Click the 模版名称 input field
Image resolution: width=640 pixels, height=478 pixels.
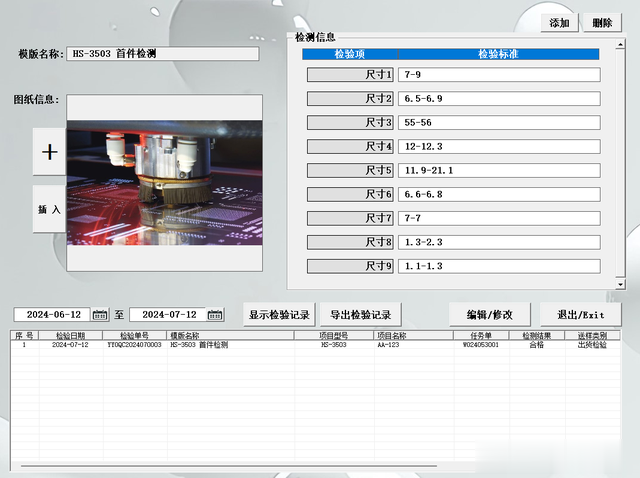click(x=162, y=53)
